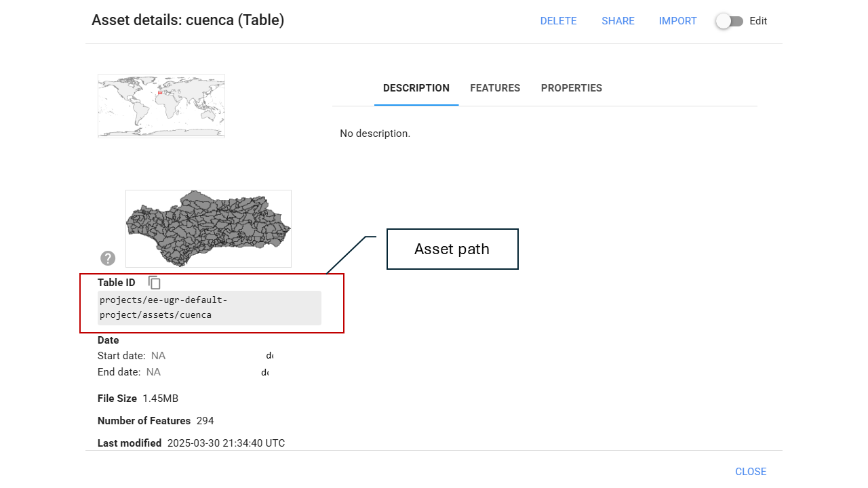Select the PROPERTIES tab
Image resolution: width=868 pixels, height=488 pixels.
click(x=571, y=88)
